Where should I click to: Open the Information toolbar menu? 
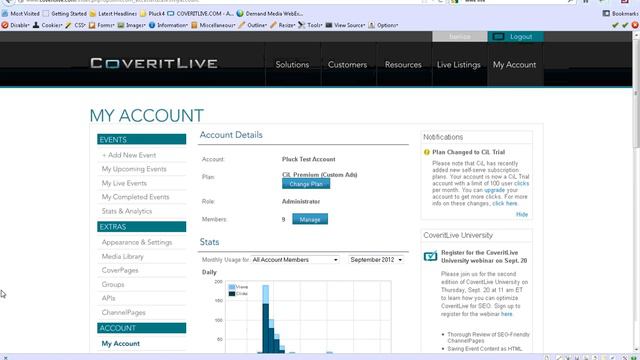point(168,25)
